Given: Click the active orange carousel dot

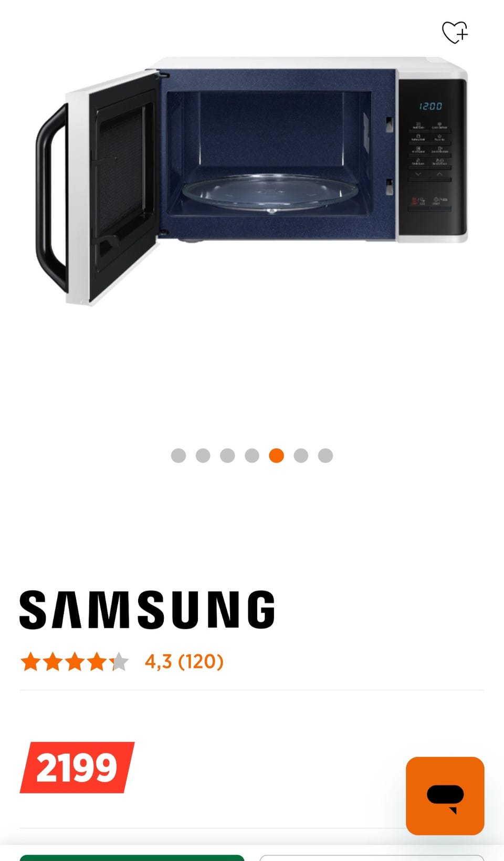Looking at the screenshot, I should click(277, 455).
